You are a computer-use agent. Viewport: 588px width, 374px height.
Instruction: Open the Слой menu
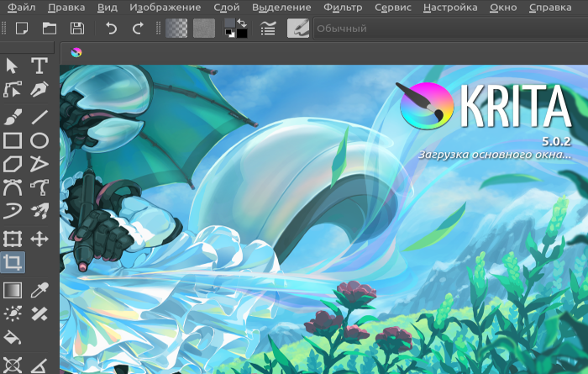(x=227, y=8)
